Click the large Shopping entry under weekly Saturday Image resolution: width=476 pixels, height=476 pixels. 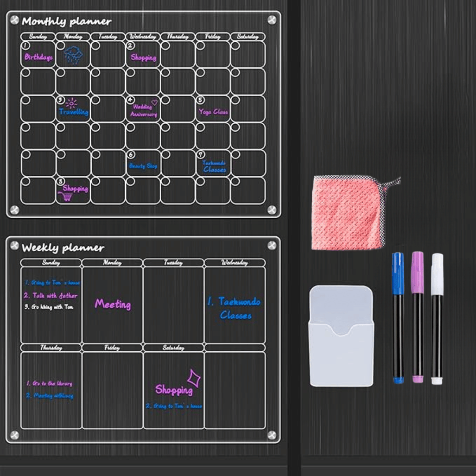click(x=174, y=390)
